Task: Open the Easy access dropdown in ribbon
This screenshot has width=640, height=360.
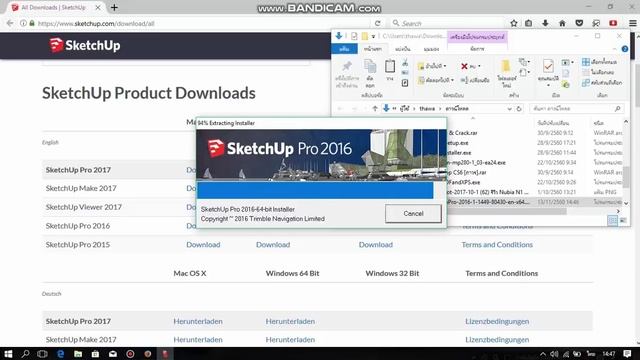Action: click(x=524, y=73)
